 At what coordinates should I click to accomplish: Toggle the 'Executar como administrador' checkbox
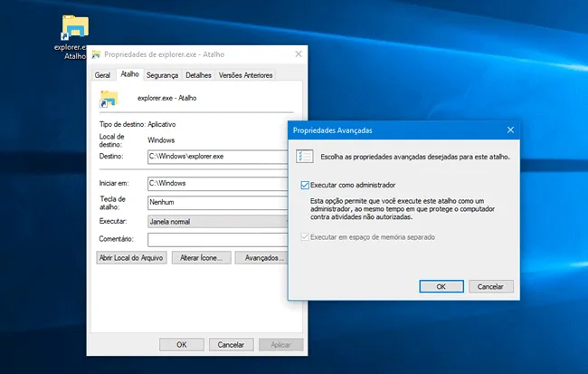305,185
